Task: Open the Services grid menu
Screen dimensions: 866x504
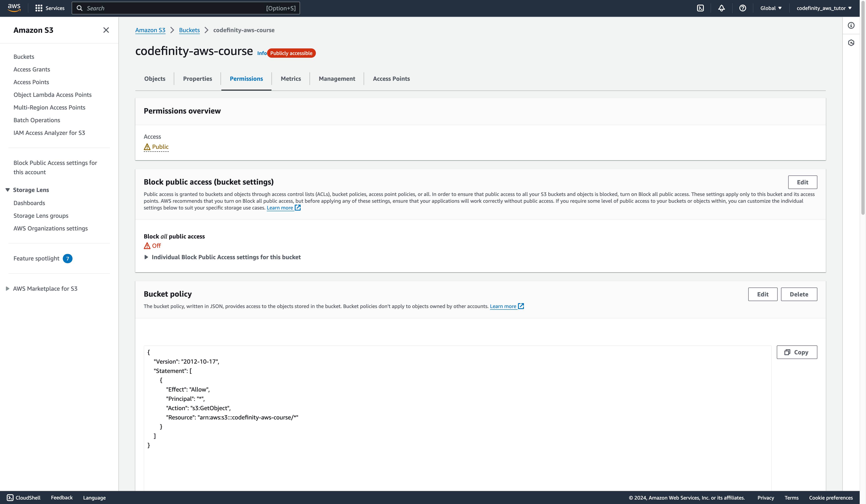Action: (49, 8)
